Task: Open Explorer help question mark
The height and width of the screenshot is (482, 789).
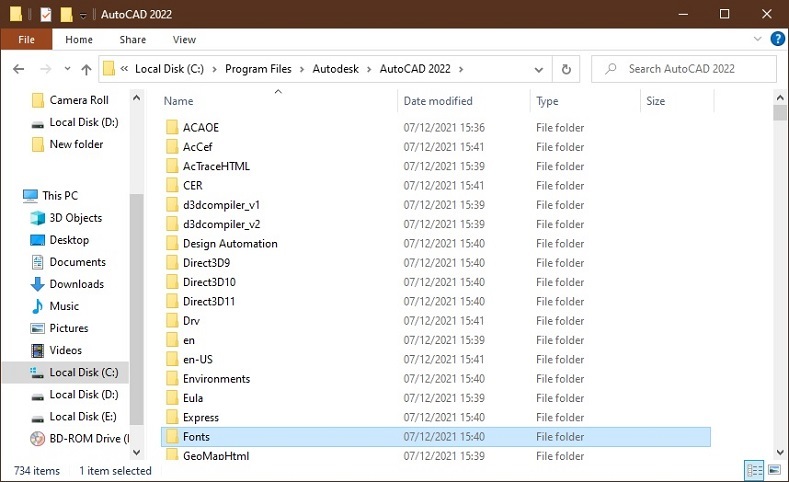Action: coord(777,39)
